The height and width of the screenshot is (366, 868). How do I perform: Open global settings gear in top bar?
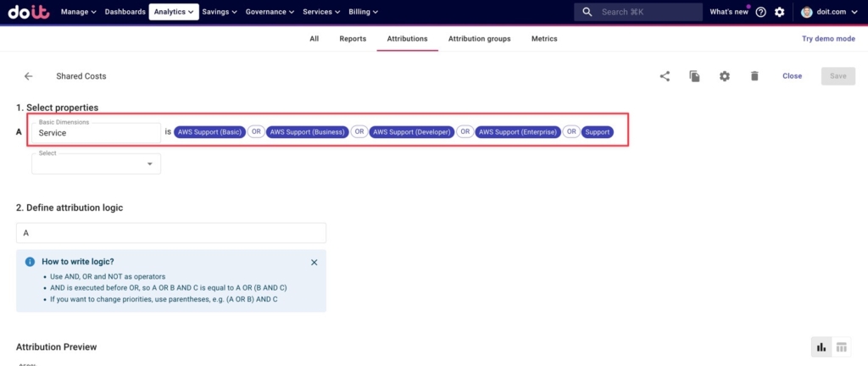(x=780, y=12)
